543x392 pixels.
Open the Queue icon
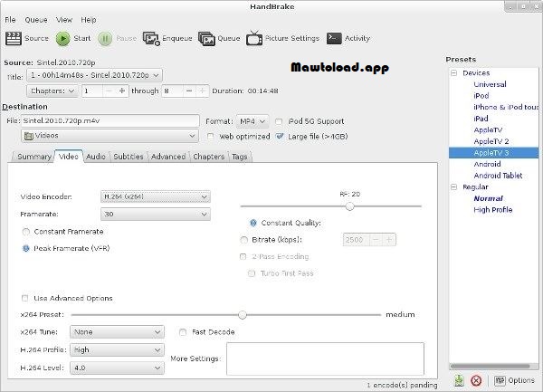point(206,38)
